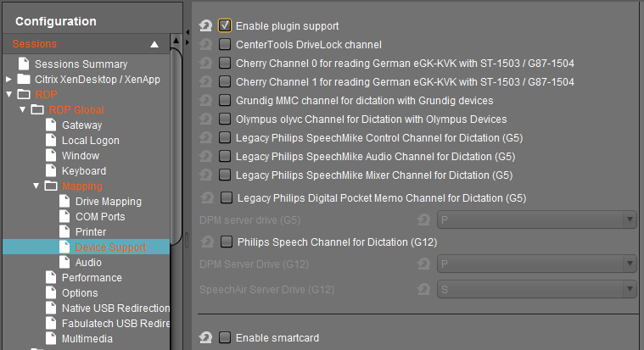Image resolution: width=644 pixels, height=350 pixels.
Task: Enable the CenterTools DriveLock channel checkbox
Action: [225, 44]
